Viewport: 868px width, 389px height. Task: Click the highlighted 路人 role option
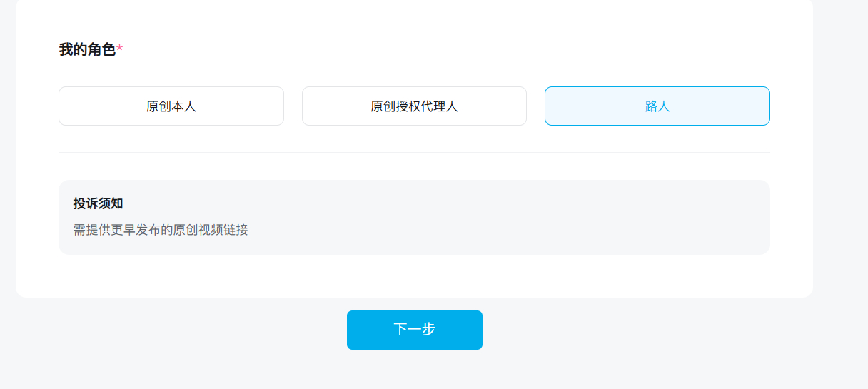point(657,106)
